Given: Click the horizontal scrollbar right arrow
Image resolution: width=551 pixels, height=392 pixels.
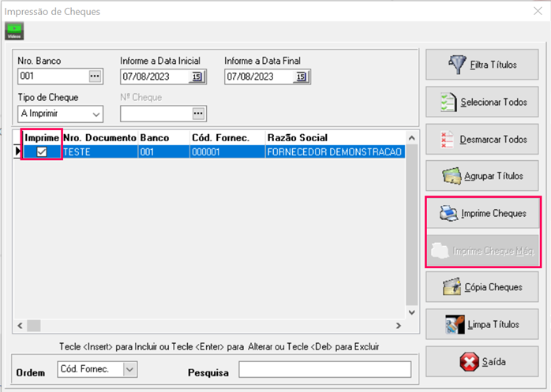Looking at the screenshot, I should [399, 325].
